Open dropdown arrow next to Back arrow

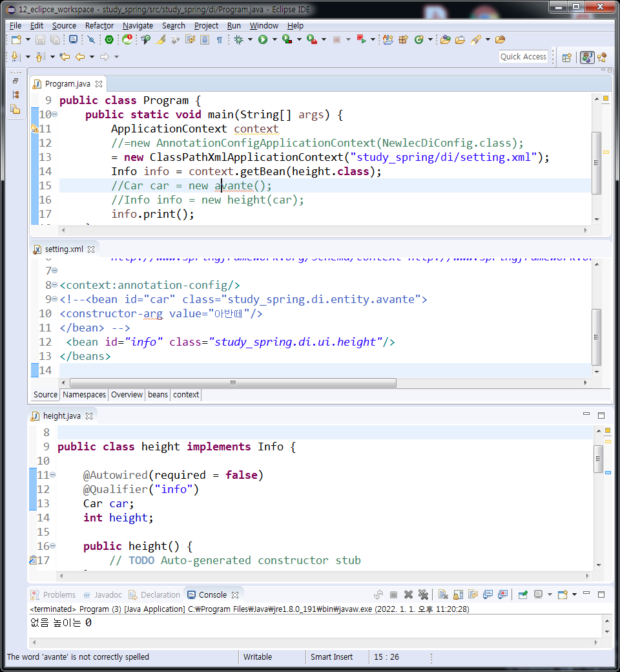pos(92,57)
